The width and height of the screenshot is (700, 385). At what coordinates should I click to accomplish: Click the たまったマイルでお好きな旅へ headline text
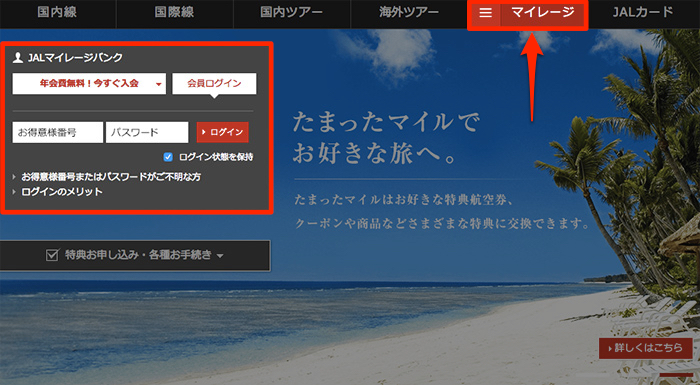click(386, 138)
